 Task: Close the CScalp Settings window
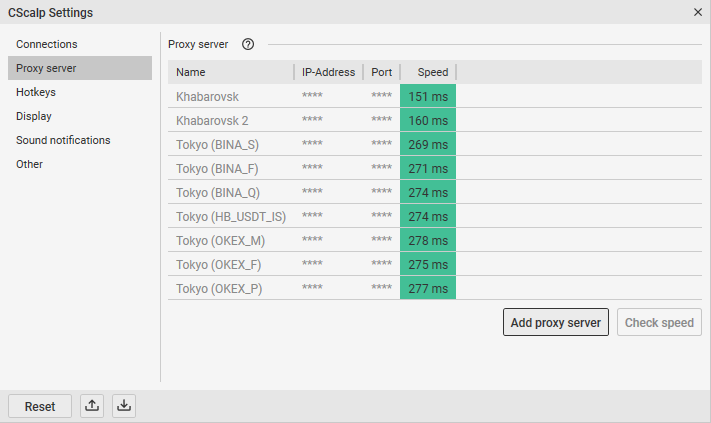pos(697,12)
